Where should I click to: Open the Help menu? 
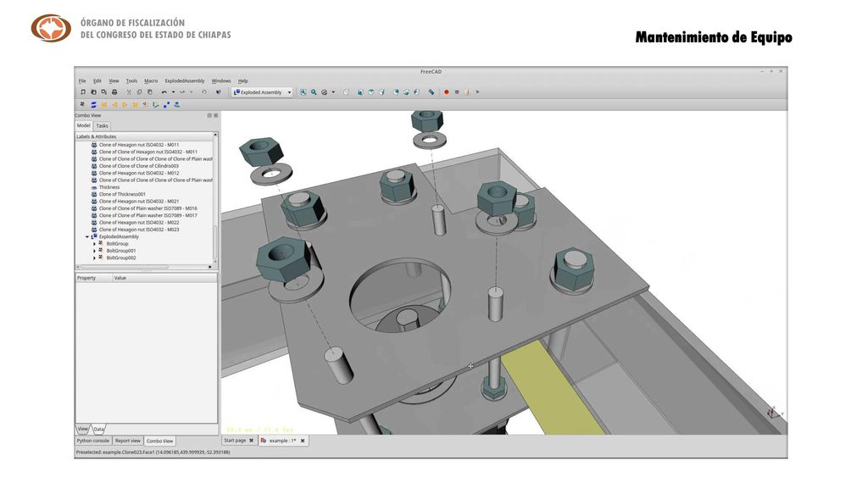(242, 80)
